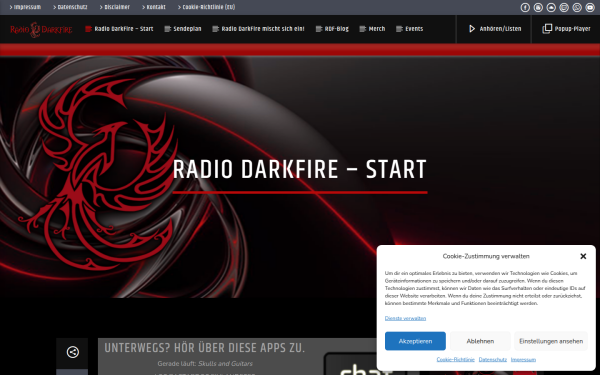Open the Datenschutz link in the top bar
Screen dimensions: 600x375
[70, 7]
